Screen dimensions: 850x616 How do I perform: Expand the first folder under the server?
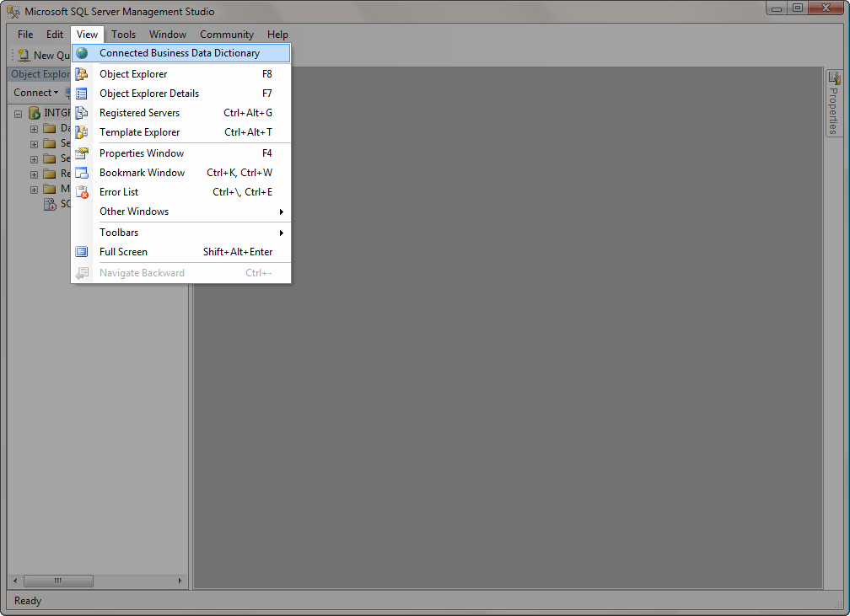(35, 129)
